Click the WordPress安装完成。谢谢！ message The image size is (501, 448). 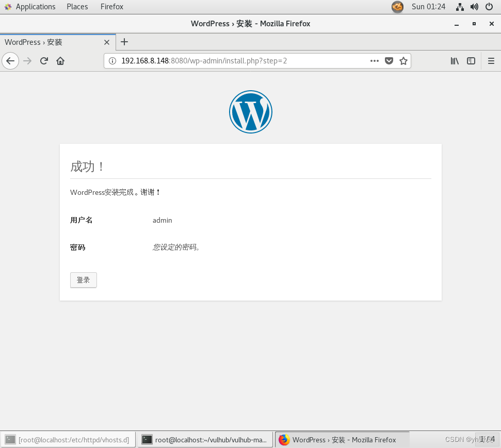coord(115,192)
